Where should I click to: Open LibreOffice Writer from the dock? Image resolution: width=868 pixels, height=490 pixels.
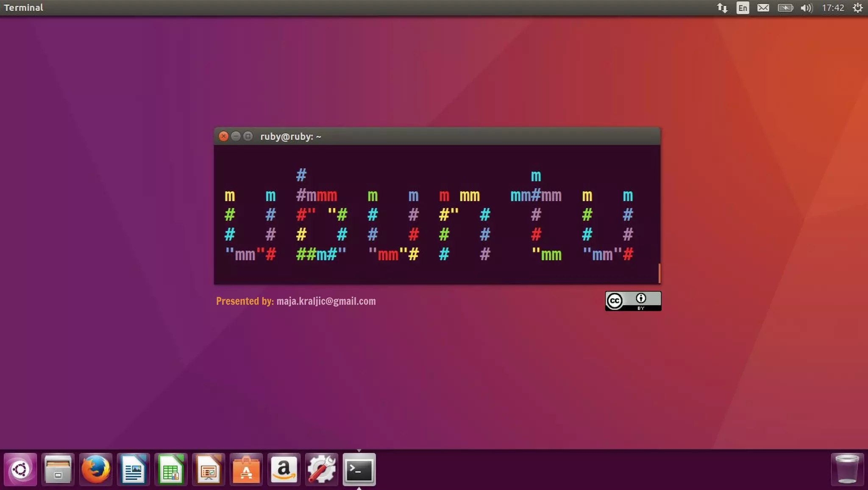pyautogui.click(x=133, y=469)
